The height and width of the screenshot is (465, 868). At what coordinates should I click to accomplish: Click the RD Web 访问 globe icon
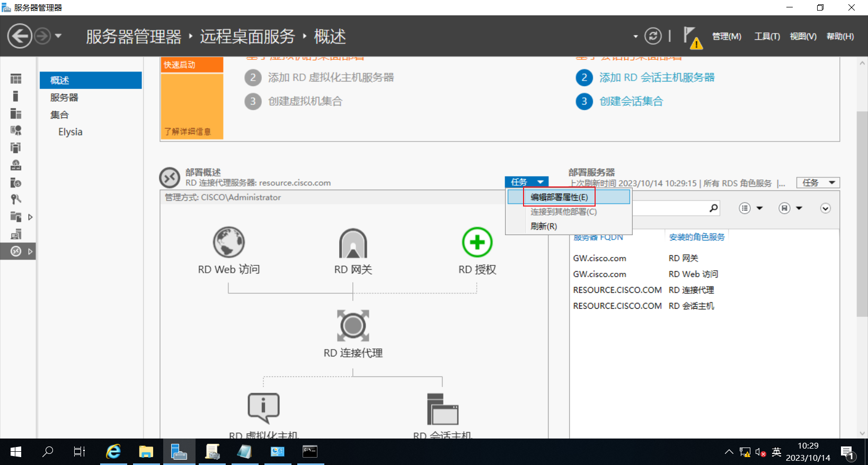[x=229, y=242]
